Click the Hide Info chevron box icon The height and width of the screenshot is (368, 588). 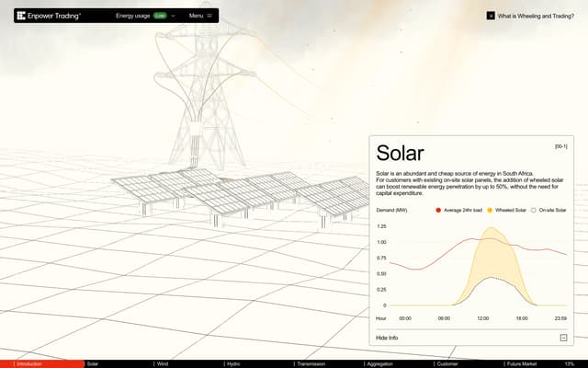click(563, 338)
